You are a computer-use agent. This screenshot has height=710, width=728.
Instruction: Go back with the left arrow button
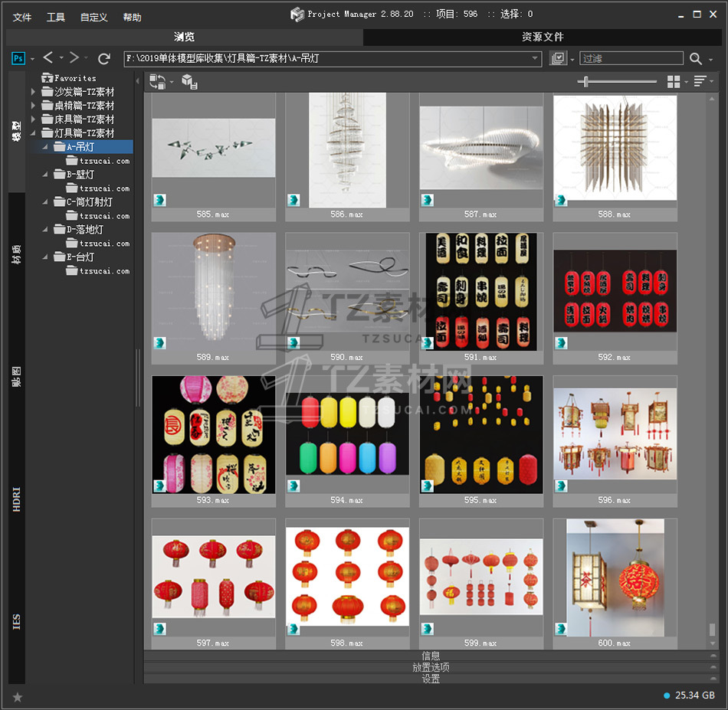click(48, 58)
